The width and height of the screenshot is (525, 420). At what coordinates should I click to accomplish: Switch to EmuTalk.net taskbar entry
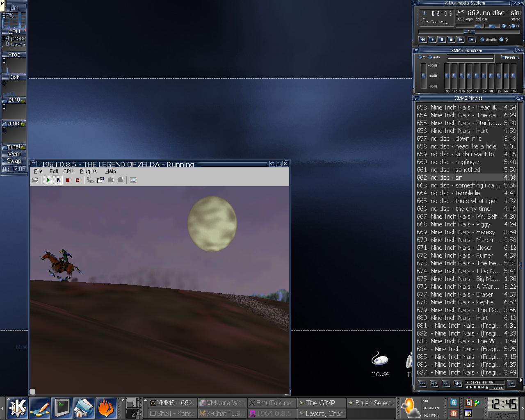272,403
